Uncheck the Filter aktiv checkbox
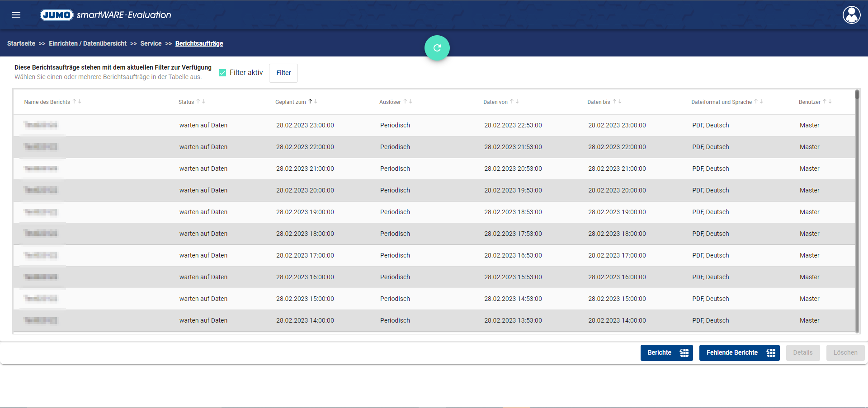868x408 pixels. [222, 73]
